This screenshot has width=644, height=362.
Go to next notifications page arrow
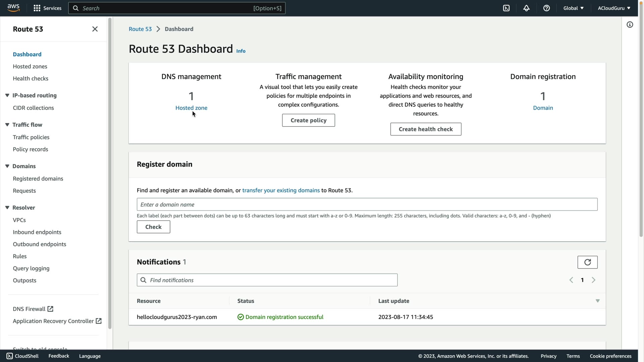pyautogui.click(x=593, y=280)
